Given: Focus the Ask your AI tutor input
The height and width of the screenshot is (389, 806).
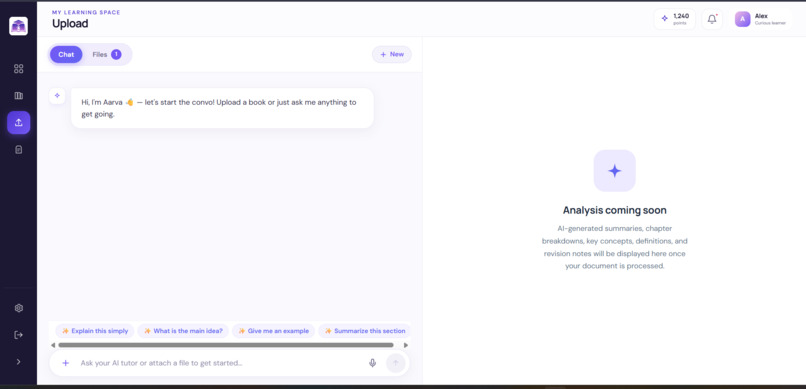Looking at the screenshot, I should (x=221, y=363).
